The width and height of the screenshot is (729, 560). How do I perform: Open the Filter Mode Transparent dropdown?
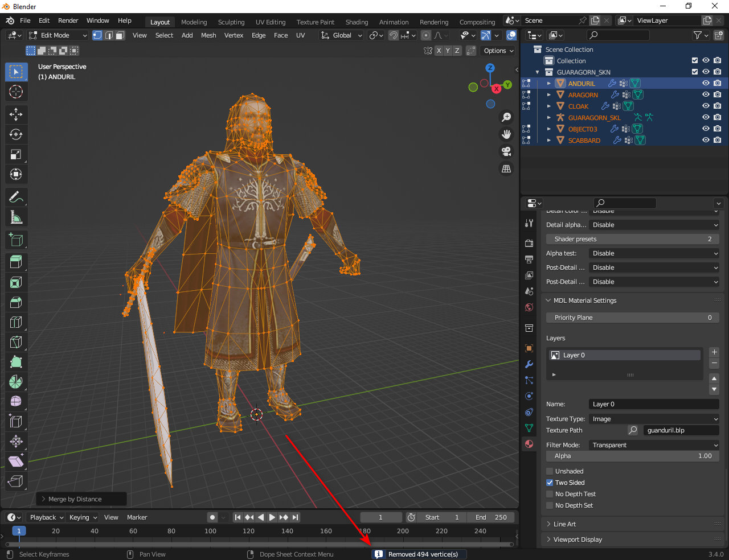654,445
